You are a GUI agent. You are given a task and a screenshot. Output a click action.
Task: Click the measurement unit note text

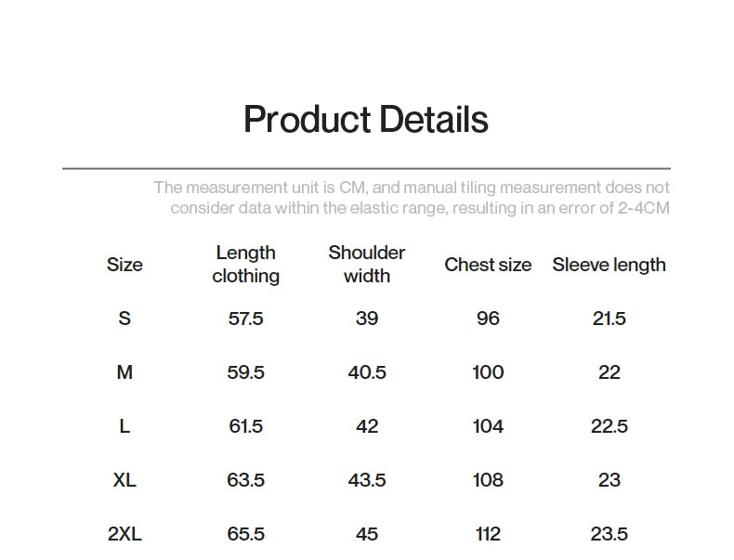pyautogui.click(x=412, y=198)
